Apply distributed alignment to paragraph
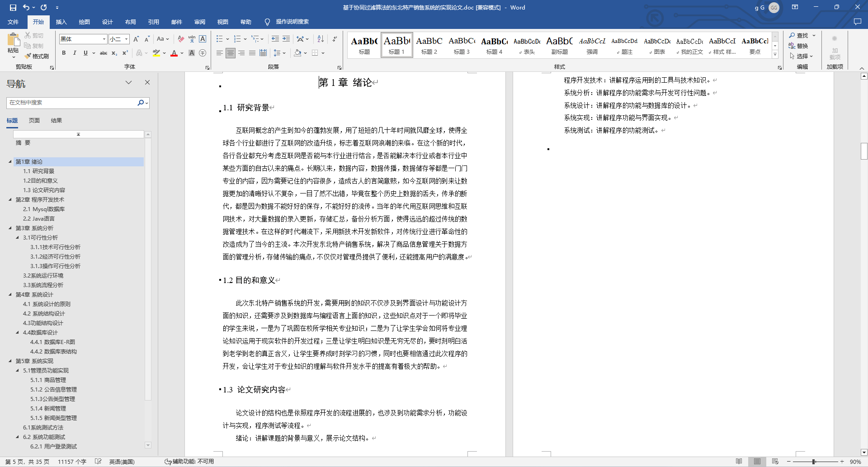Viewport: 868px width, 467px height. tap(263, 53)
